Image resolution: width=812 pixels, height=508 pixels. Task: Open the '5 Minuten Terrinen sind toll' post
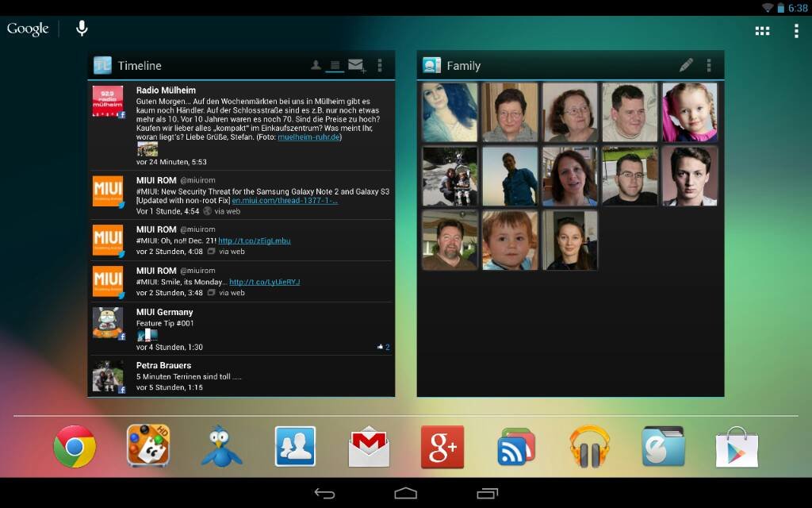pos(189,377)
